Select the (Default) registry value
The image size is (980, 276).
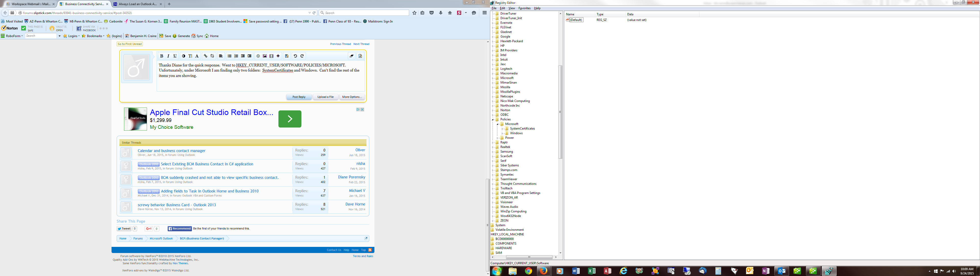pos(576,20)
